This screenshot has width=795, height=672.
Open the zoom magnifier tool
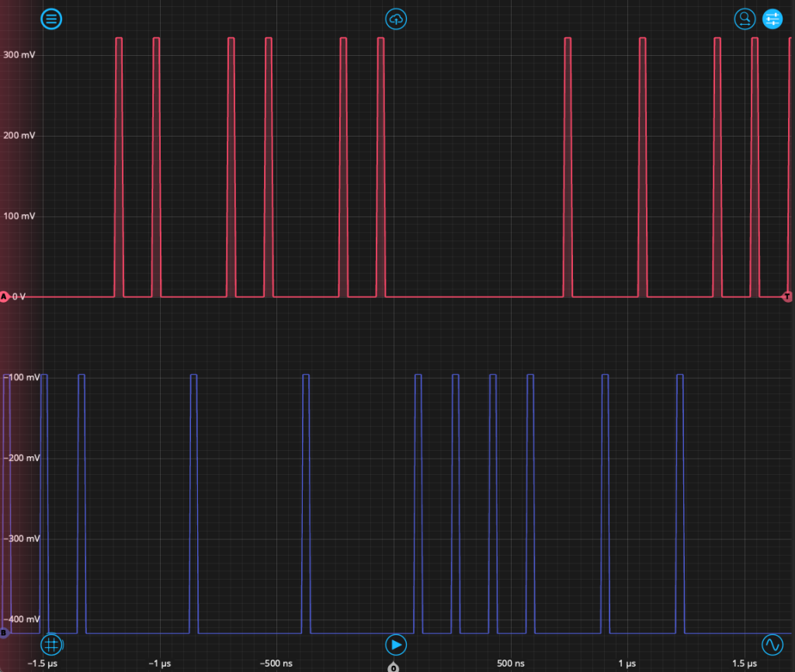click(x=745, y=19)
